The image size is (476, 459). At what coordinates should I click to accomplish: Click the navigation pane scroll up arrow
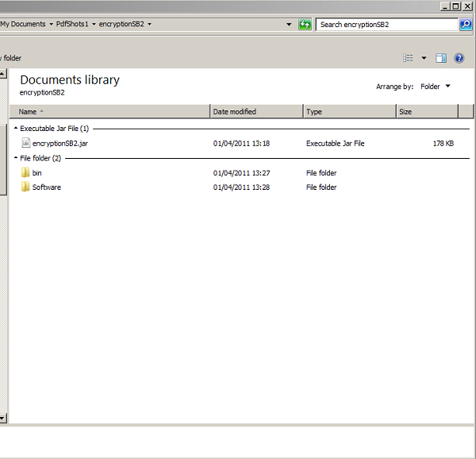[x=2, y=74]
